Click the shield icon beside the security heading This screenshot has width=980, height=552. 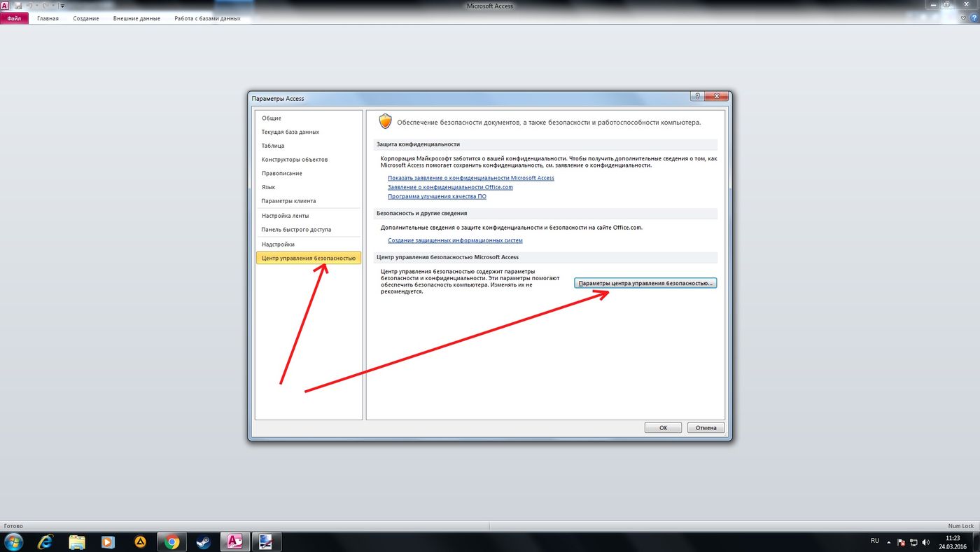click(x=385, y=121)
